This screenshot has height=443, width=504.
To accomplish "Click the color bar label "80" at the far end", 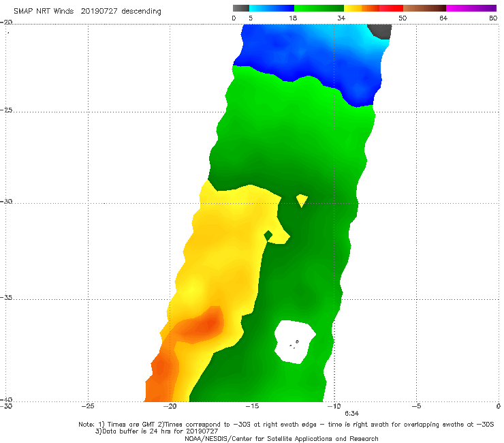I will coord(493,18).
